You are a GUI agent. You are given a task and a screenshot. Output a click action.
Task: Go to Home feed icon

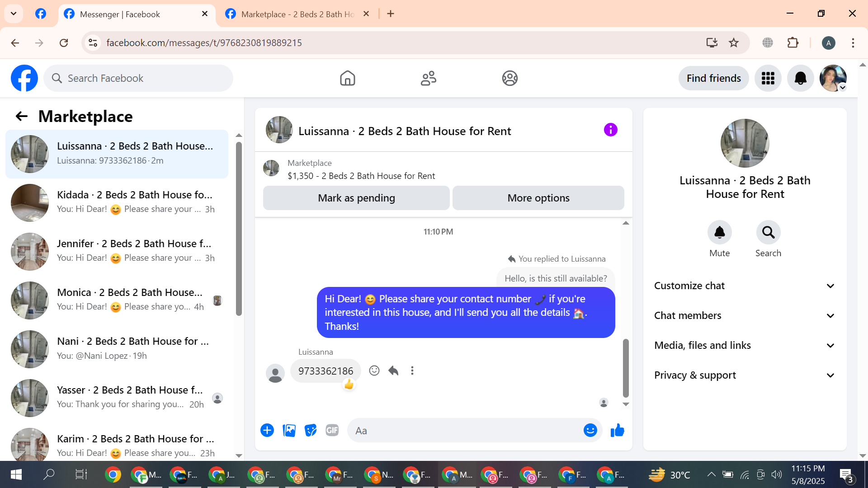coord(347,78)
